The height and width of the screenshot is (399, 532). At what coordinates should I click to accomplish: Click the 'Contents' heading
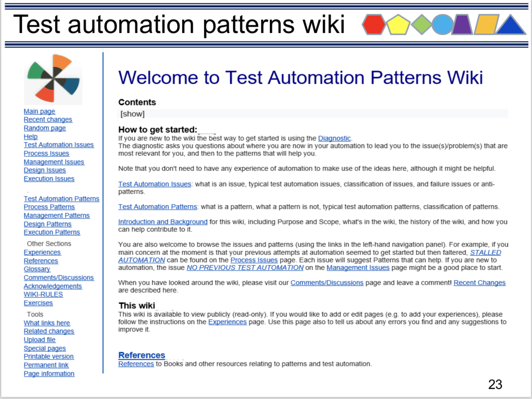pyautogui.click(x=137, y=102)
